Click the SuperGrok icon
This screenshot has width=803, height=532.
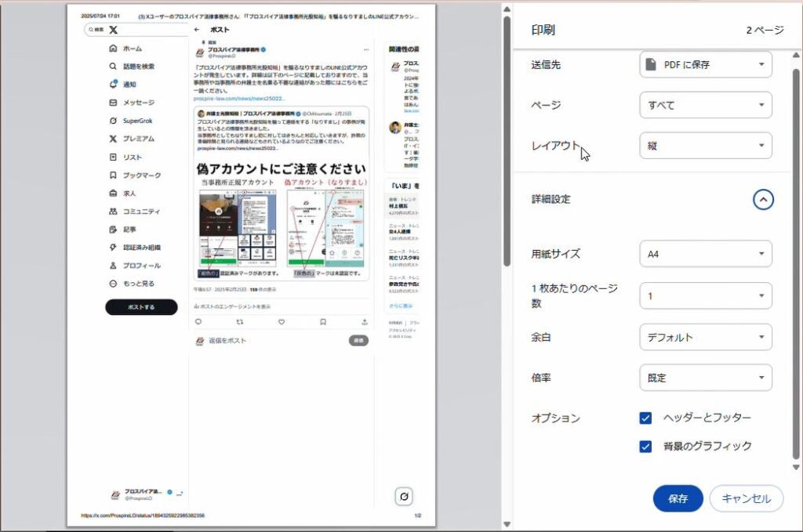[113, 121]
